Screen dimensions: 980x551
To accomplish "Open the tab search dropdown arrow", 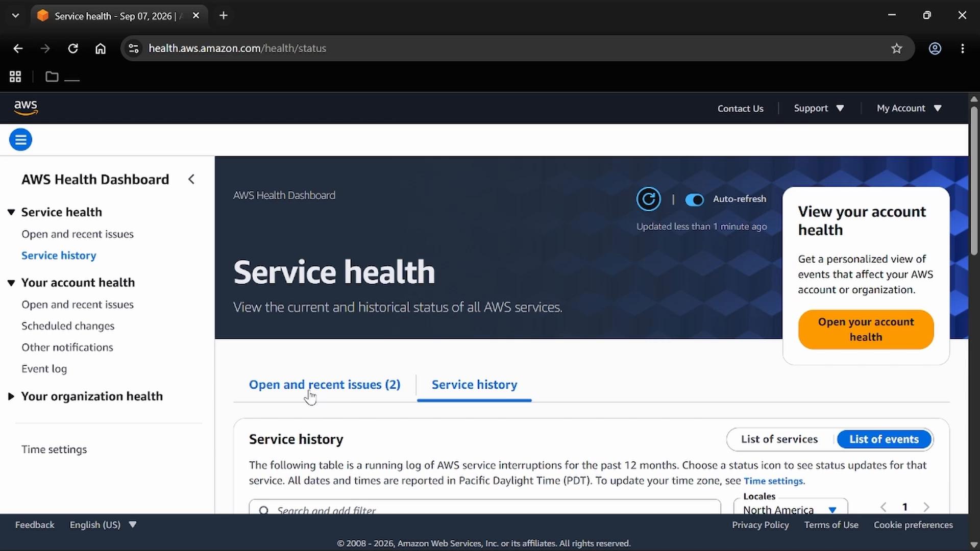I will [x=15, y=16].
